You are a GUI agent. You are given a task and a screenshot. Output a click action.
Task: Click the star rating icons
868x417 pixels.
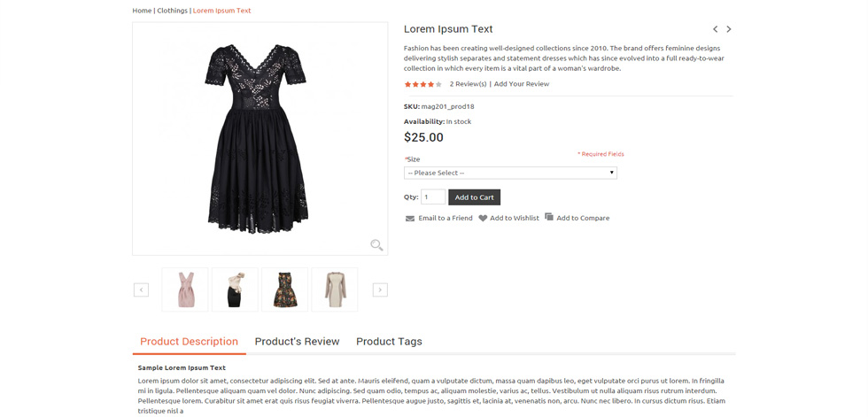423,84
